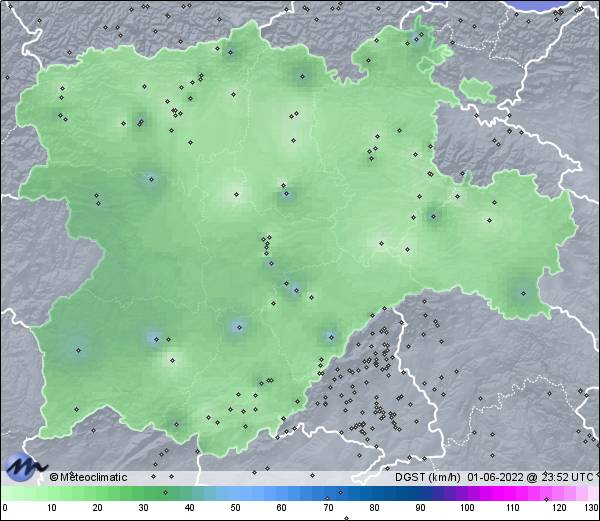Click the 20 label on wind scale

tap(98, 508)
